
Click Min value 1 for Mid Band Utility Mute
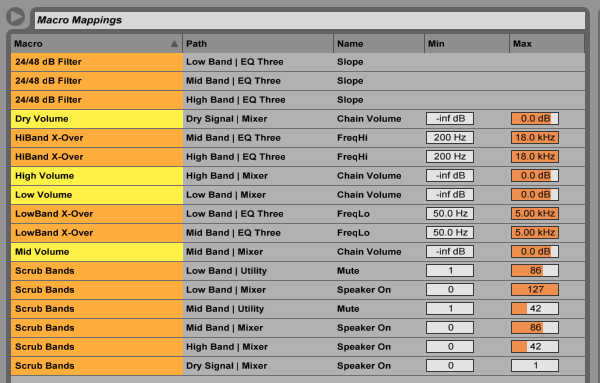[450, 309]
